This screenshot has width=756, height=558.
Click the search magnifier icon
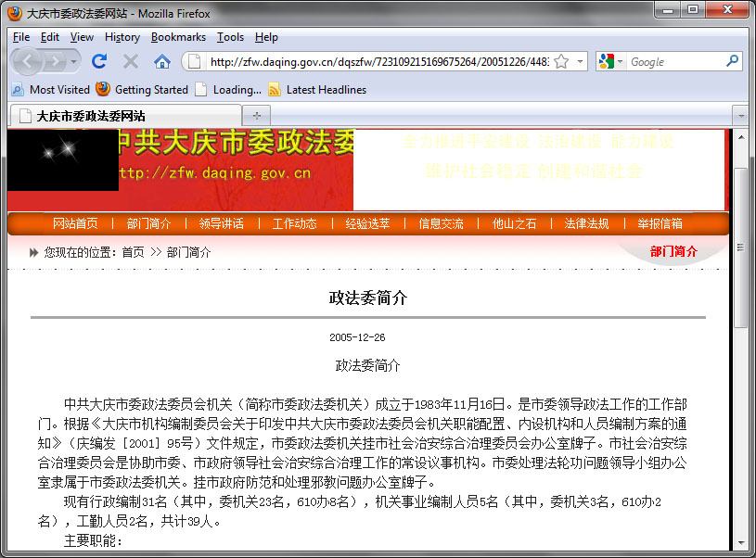pos(732,61)
